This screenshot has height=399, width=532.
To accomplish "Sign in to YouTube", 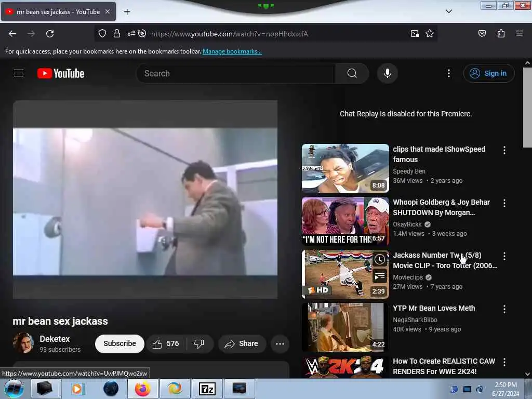I will (x=488, y=73).
